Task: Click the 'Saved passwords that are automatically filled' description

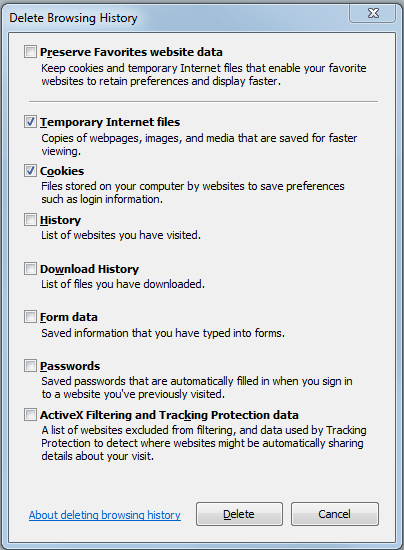Action: 197,388
